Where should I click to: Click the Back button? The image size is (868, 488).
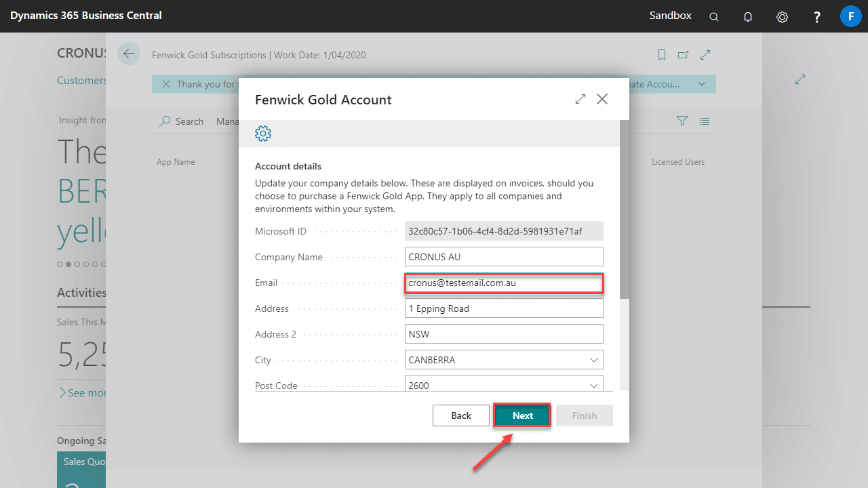tap(461, 415)
